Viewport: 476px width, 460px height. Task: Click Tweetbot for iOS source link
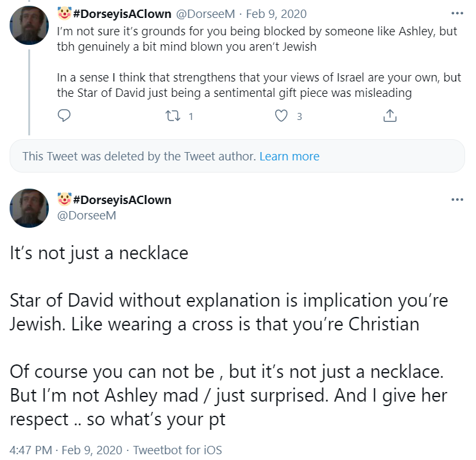(x=178, y=450)
